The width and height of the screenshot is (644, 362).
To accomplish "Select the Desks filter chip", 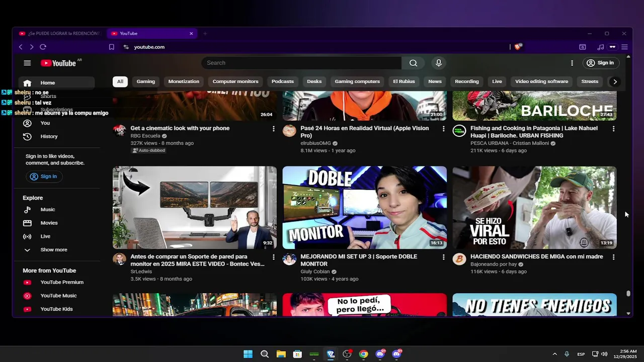I will (x=314, y=81).
